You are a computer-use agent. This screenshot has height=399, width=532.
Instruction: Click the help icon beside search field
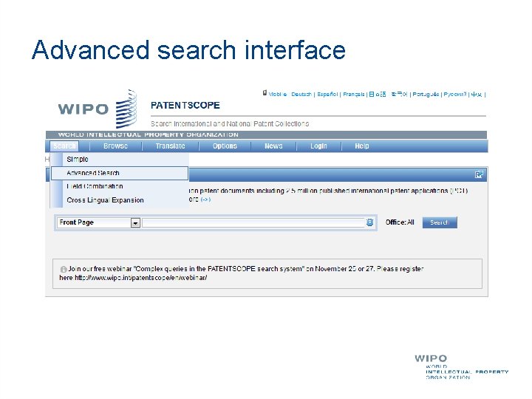click(x=370, y=222)
